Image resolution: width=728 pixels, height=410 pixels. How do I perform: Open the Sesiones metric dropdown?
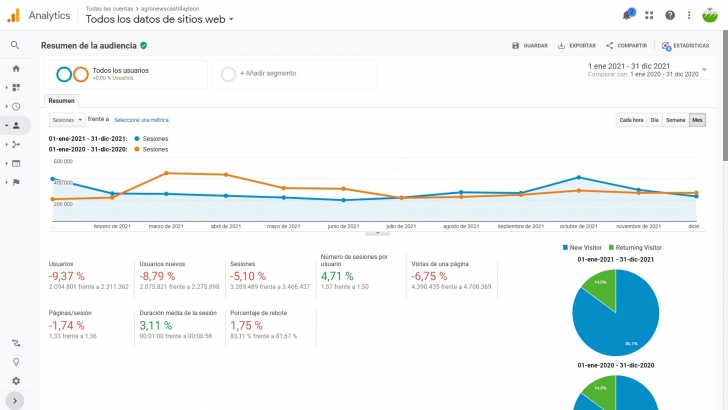(66, 119)
